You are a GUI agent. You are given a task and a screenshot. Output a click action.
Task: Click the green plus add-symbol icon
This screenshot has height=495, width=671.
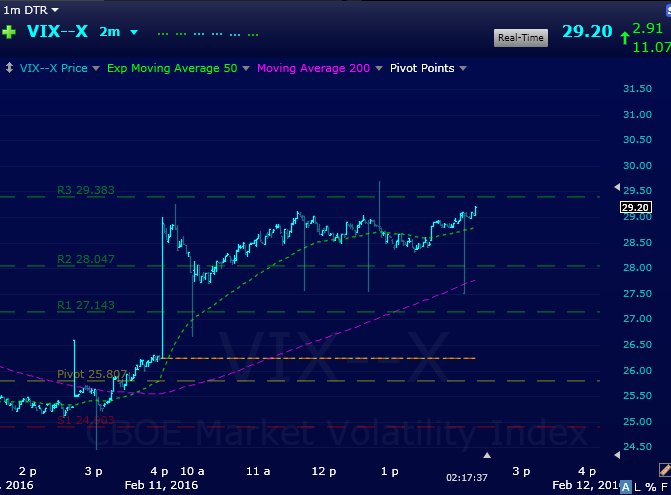coord(9,32)
